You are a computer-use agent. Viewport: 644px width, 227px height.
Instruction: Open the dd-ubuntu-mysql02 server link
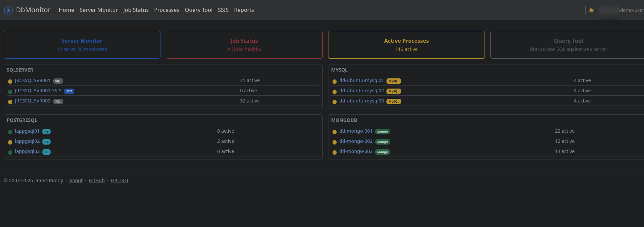361,91
